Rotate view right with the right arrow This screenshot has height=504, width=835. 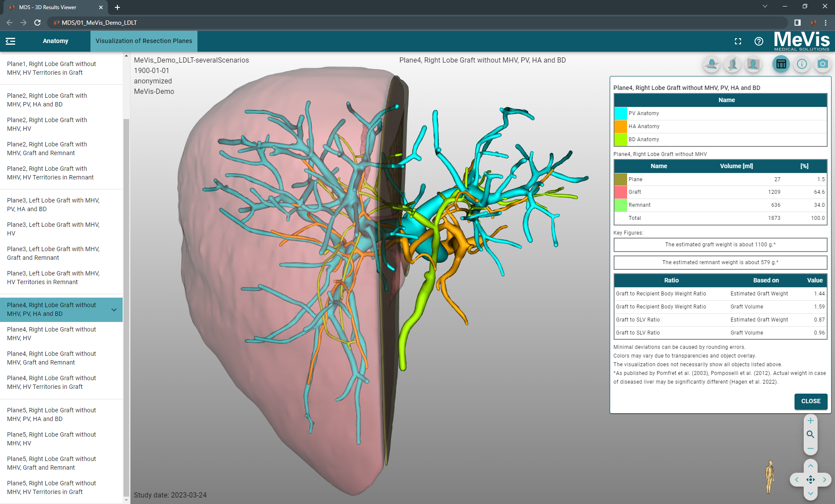tap(825, 480)
